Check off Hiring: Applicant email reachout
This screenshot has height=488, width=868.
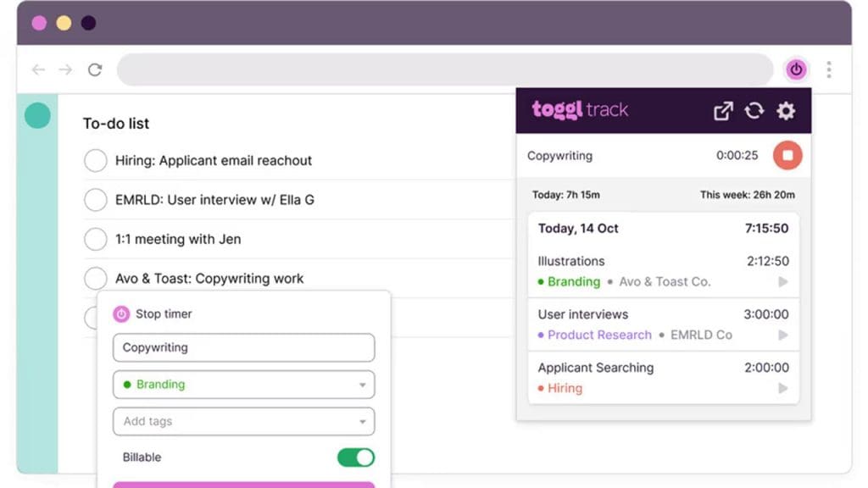point(96,161)
